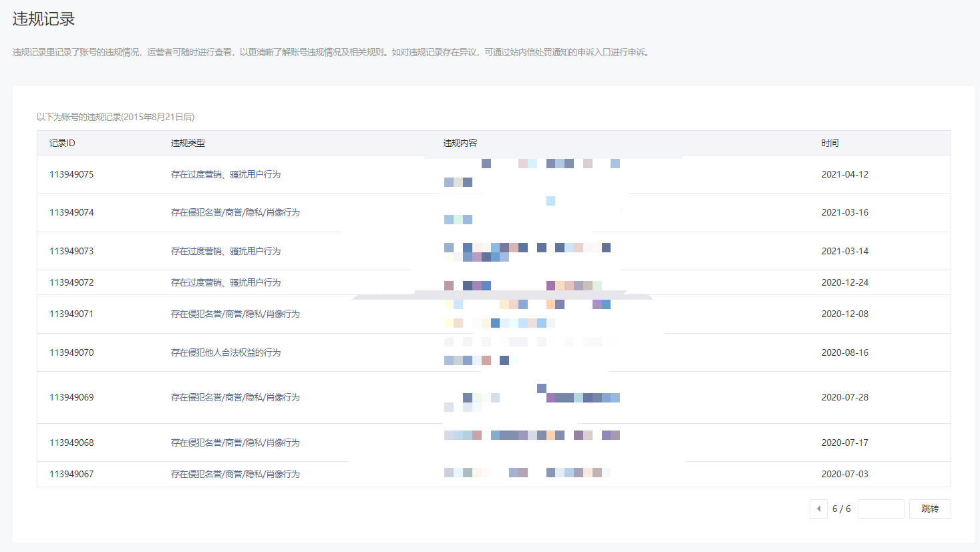The width and height of the screenshot is (980, 552).
Task: Select record ID 113949069
Action: click(x=71, y=397)
